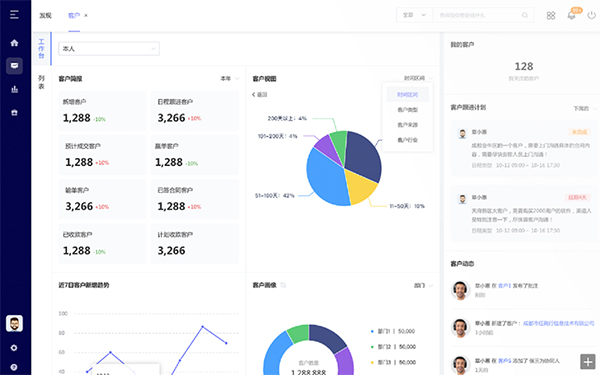The height and width of the screenshot is (375, 600).
Task: Click the plus button at bottom right
Action: (588, 361)
